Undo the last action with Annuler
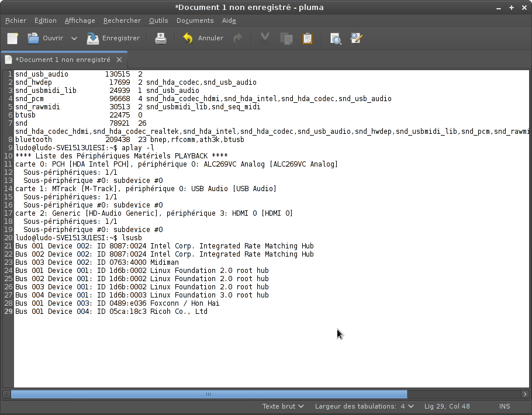Viewport: 532px width, 415px height. (203, 39)
